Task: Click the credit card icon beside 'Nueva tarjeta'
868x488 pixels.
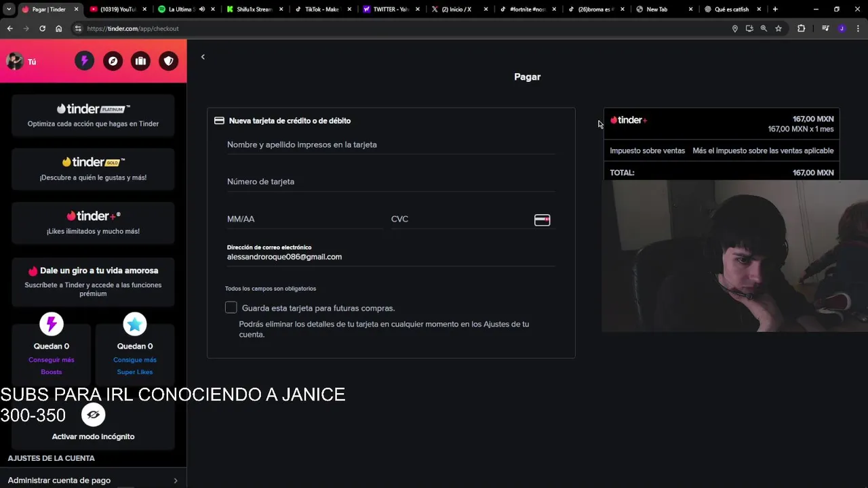Action: coord(219,121)
